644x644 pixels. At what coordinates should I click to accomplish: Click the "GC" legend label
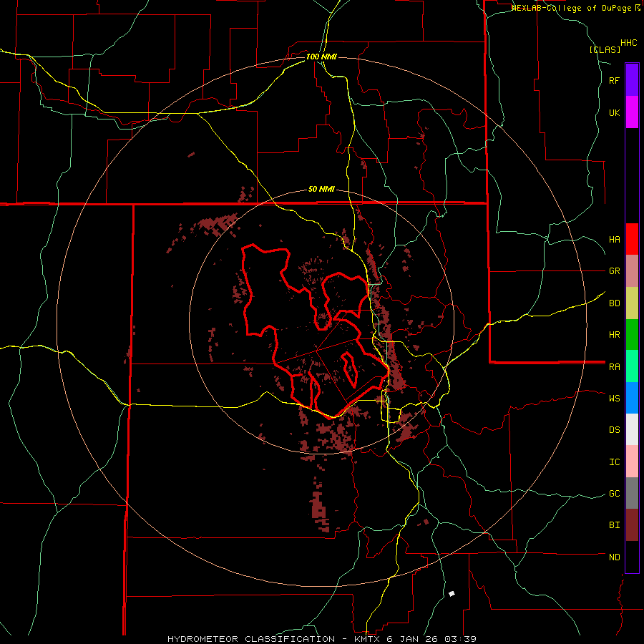[614, 494]
